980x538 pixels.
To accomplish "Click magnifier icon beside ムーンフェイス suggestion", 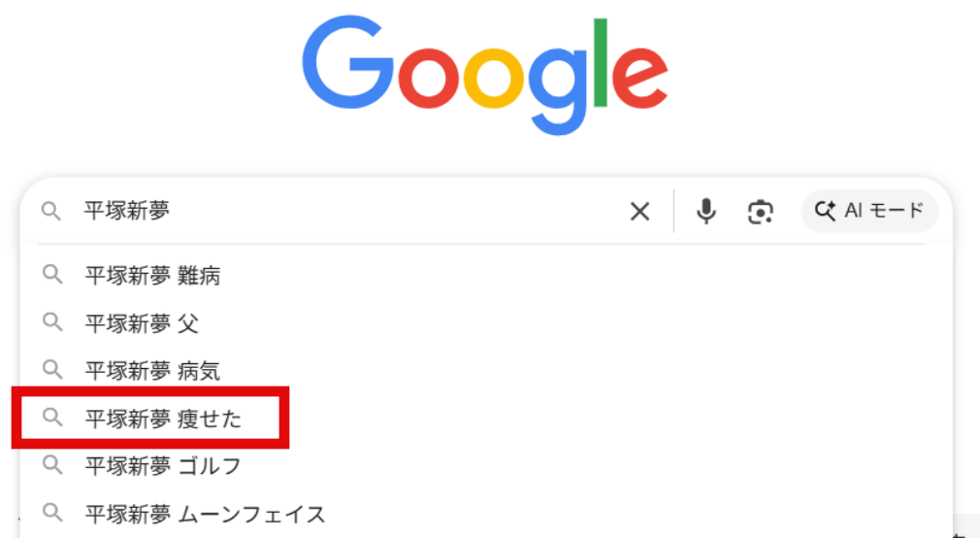I will point(52,513).
